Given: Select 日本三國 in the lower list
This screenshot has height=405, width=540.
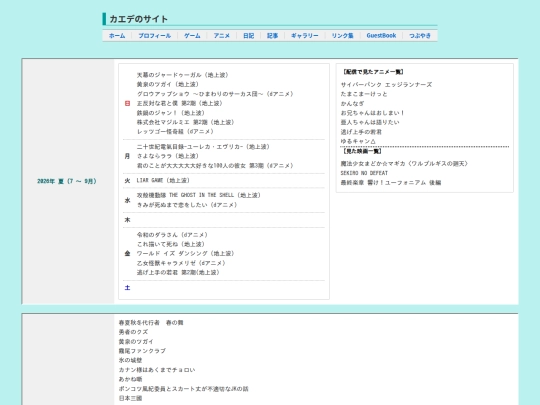Looking at the screenshot, I should pyautogui.click(x=130, y=398).
